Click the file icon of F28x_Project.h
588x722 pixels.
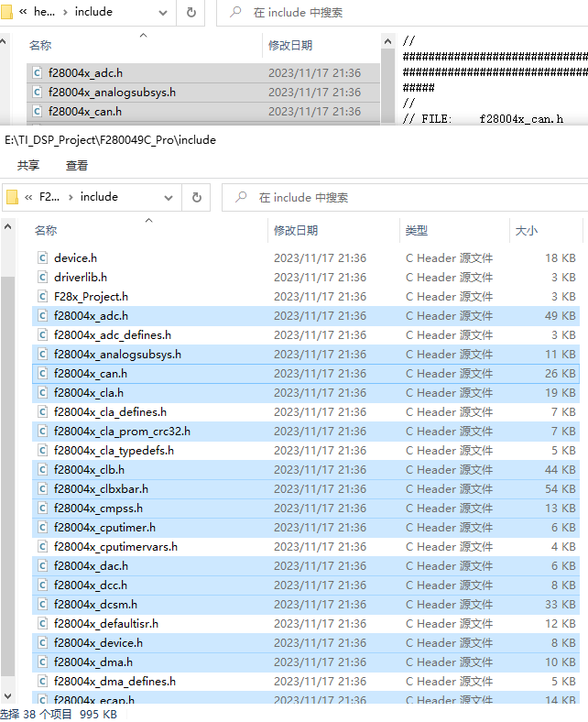click(42, 297)
